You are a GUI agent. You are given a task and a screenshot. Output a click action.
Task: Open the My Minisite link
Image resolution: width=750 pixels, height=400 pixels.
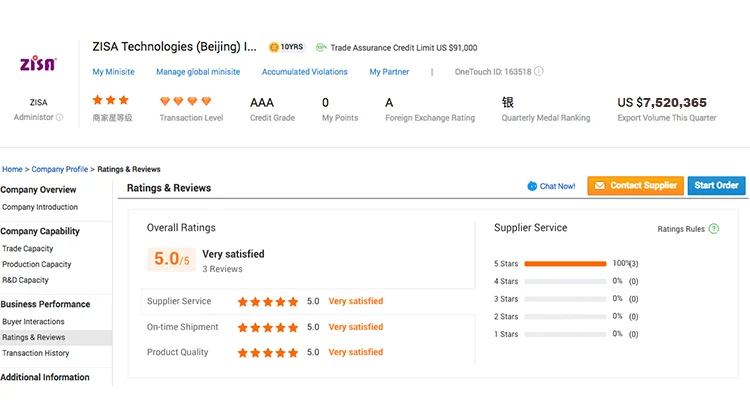(113, 72)
